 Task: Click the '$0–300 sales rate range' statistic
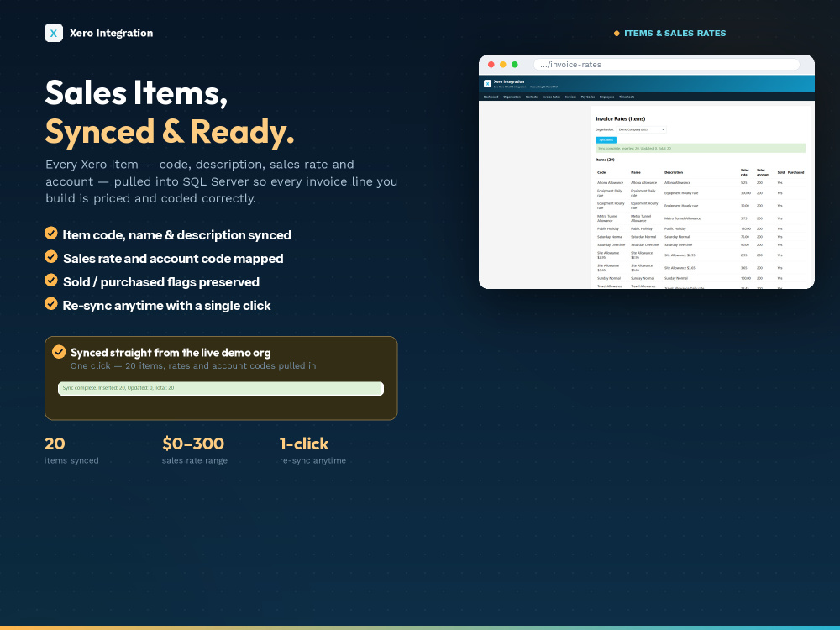(195, 450)
